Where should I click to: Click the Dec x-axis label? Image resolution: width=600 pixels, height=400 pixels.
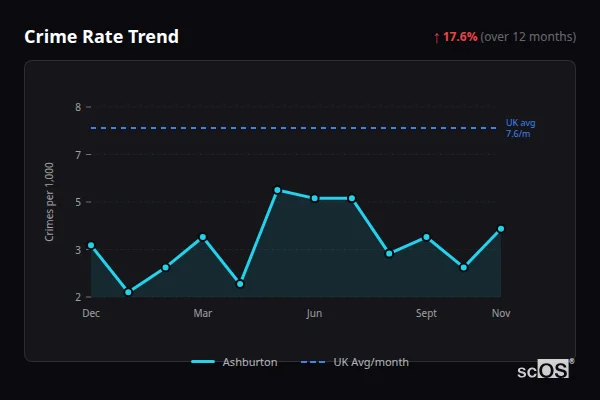click(x=91, y=313)
